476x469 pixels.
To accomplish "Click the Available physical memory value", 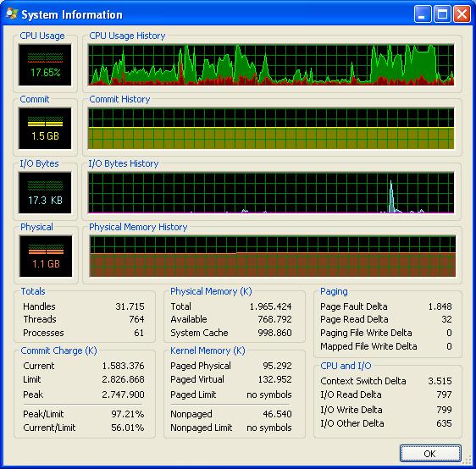I will pyautogui.click(x=274, y=319).
